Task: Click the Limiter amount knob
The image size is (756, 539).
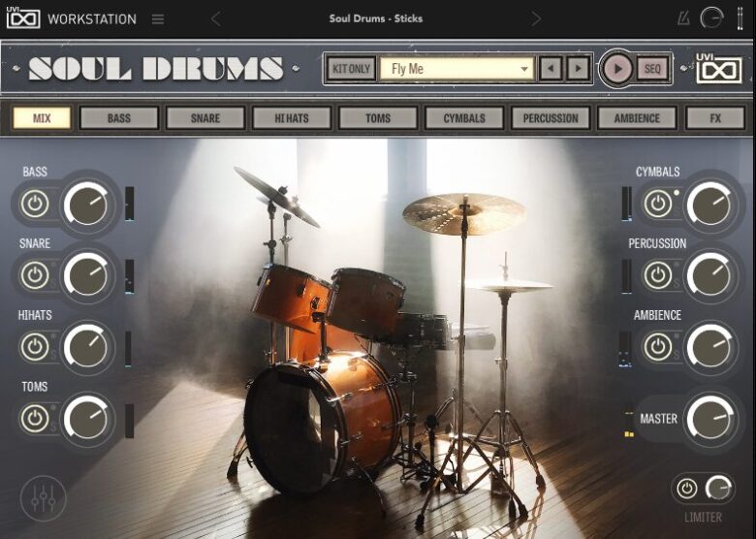Action: [718, 489]
